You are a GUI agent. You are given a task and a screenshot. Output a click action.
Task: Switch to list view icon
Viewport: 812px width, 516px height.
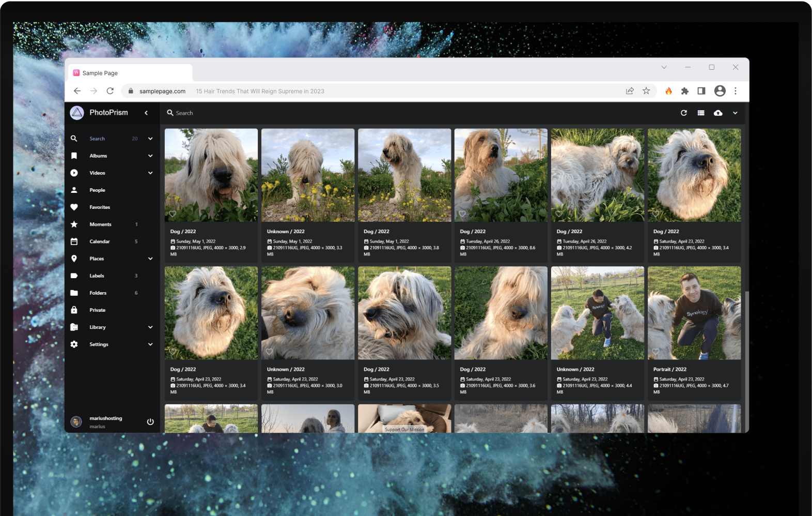coord(700,113)
